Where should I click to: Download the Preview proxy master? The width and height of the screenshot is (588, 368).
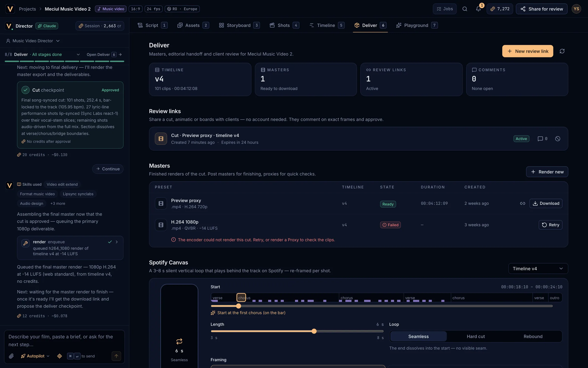(x=546, y=203)
